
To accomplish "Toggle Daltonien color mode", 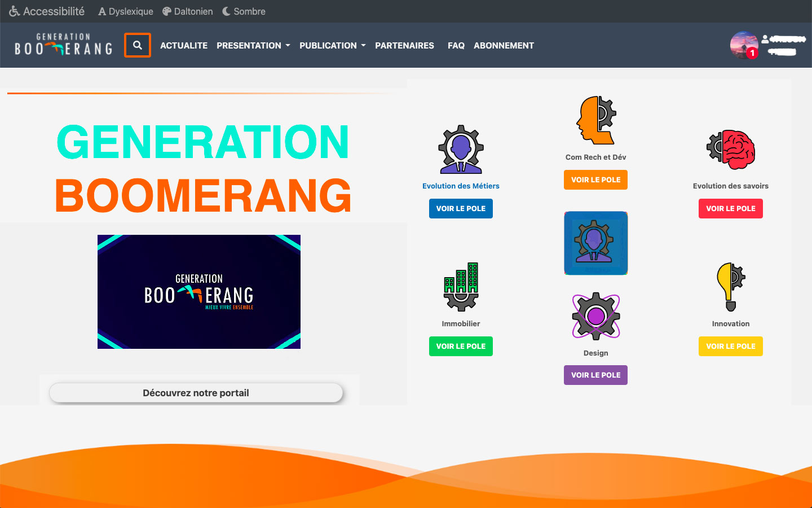I will click(188, 11).
